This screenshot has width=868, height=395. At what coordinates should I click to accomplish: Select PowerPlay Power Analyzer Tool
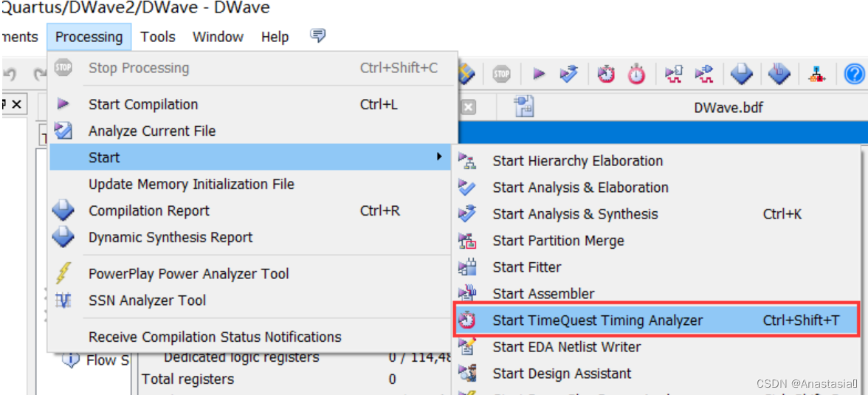click(188, 274)
